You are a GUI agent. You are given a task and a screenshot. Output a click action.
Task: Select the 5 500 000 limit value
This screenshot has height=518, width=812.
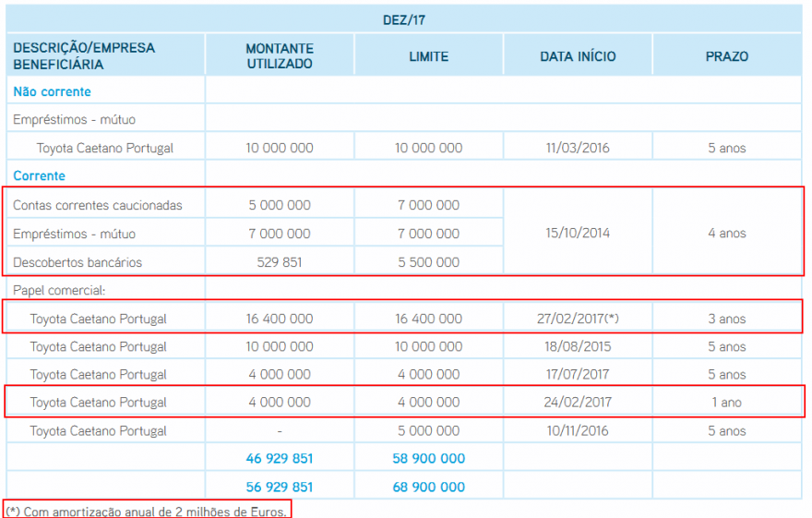(x=429, y=262)
